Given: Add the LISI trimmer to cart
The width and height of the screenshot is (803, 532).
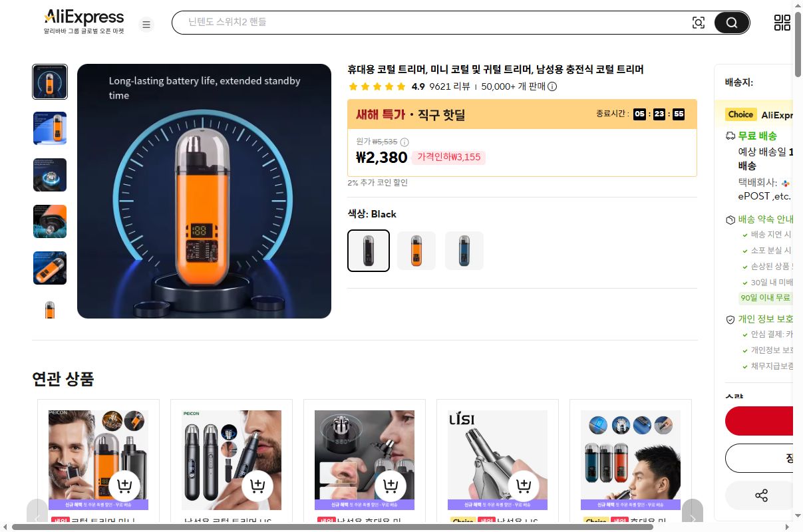Looking at the screenshot, I should click(524, 486).
